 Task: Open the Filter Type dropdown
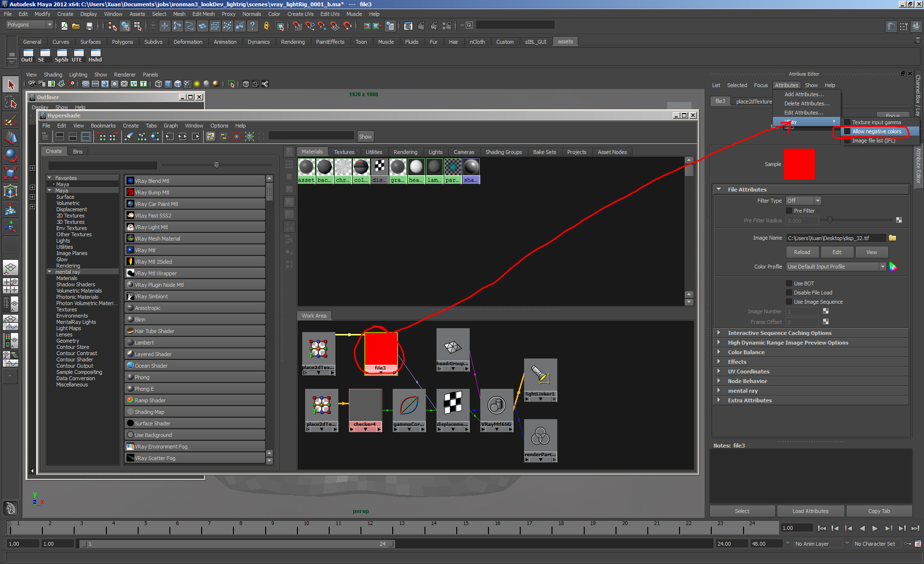[803, 201]
